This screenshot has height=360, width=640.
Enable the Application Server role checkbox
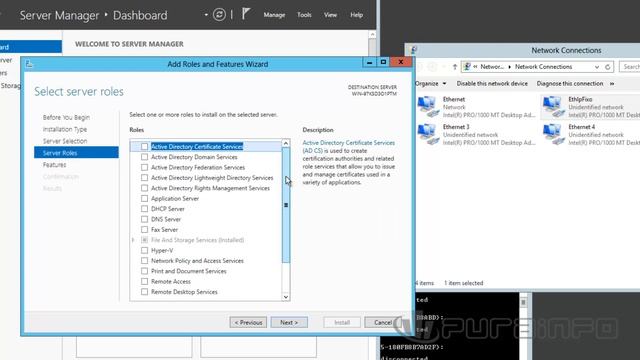pyautogui.click(x=144, y=198)
